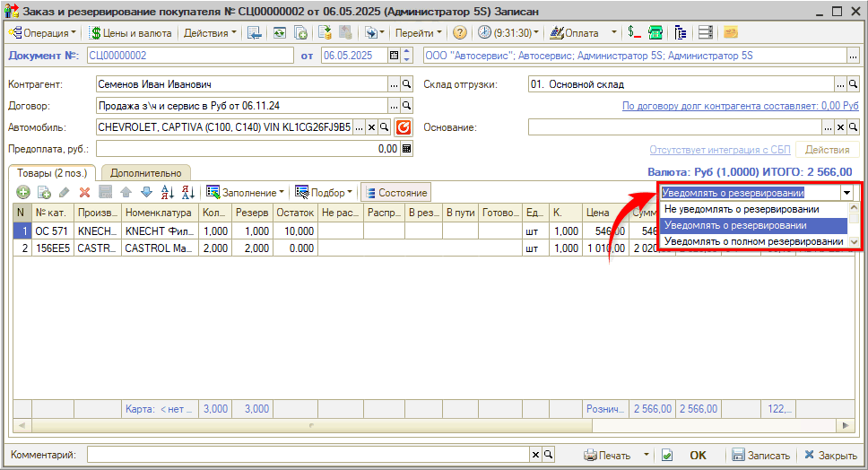The height and width of the screenshot is (470, 868).
Task: Open the Заполнение dropdown menu
Action: [245, 192]
